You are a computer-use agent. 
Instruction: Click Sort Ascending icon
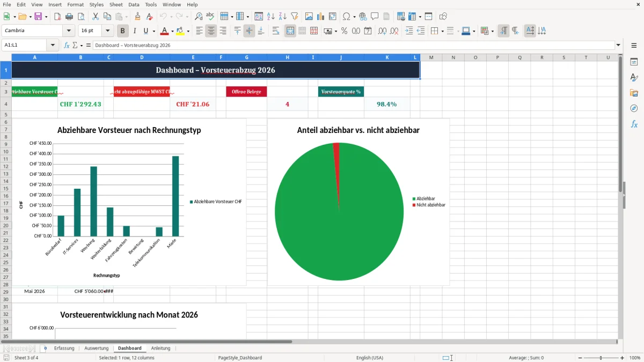(271, 17)
